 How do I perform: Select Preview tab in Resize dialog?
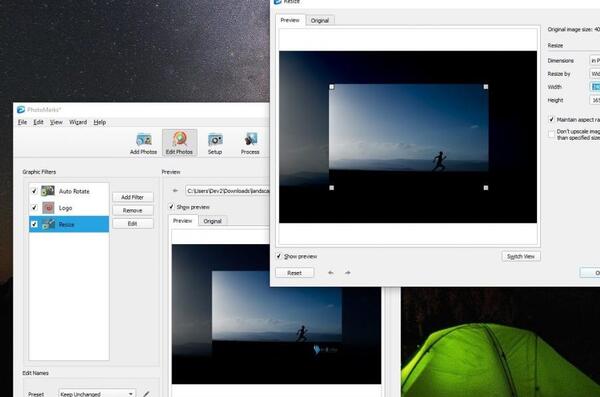[290, 20]
